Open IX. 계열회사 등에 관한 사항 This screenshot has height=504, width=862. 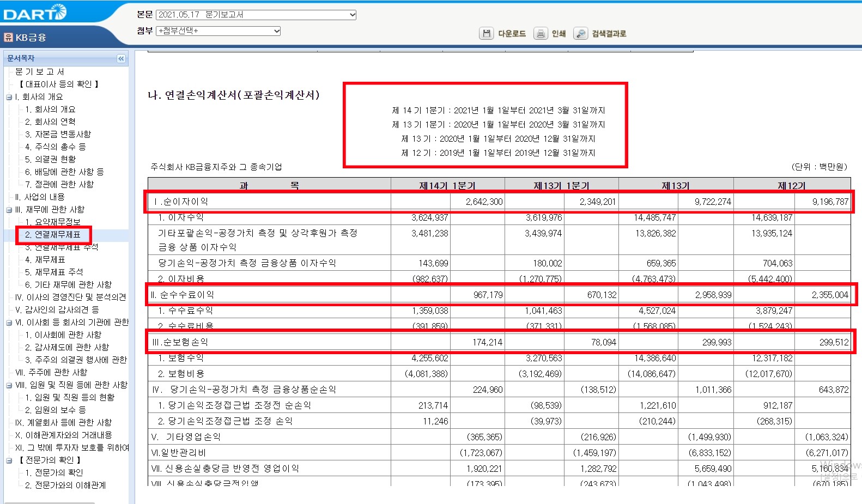[x=63, y=422]
